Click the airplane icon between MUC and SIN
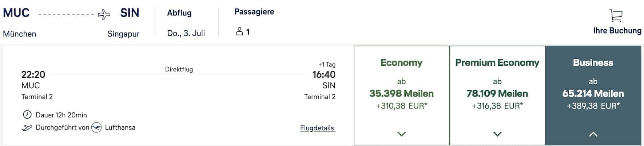 click(104, 15)
